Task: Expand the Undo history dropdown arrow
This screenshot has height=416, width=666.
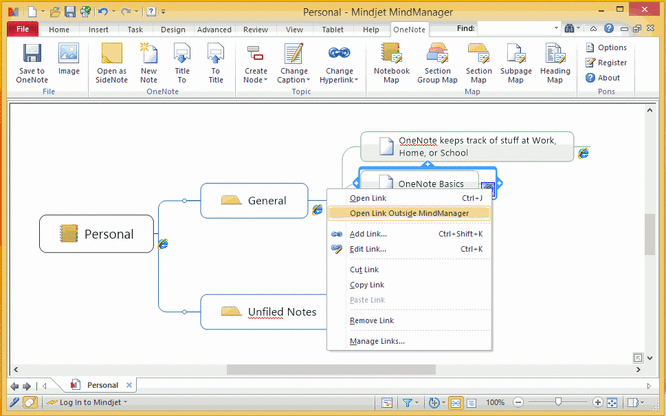Action: click(113, 11)
